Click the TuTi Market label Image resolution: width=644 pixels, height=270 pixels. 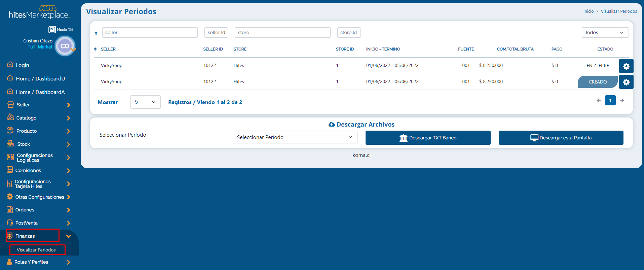point(40,47)
